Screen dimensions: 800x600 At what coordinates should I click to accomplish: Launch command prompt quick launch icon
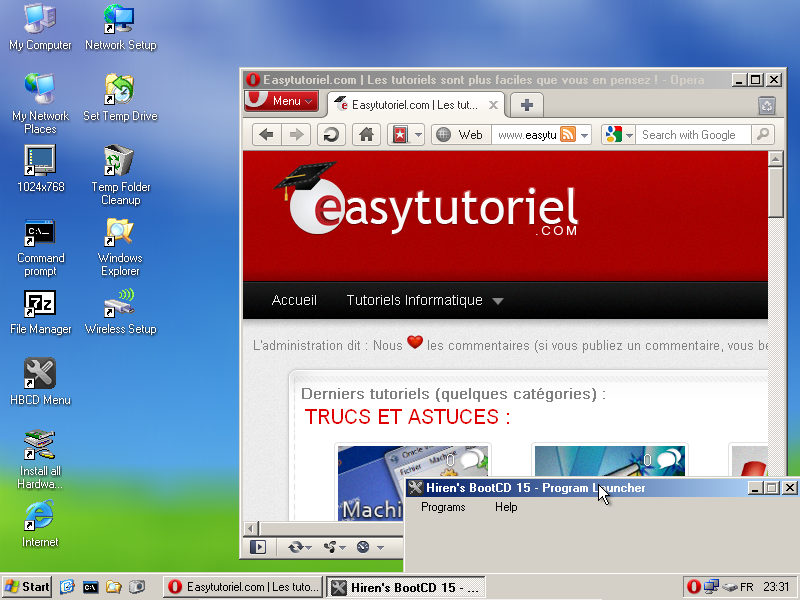(90, 588)
